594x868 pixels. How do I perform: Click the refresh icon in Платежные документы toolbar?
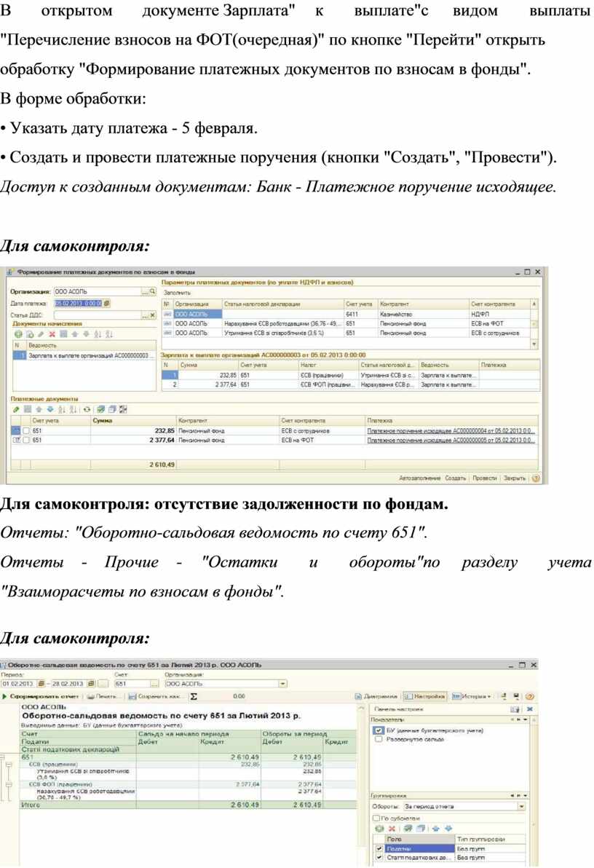[87, 409]
